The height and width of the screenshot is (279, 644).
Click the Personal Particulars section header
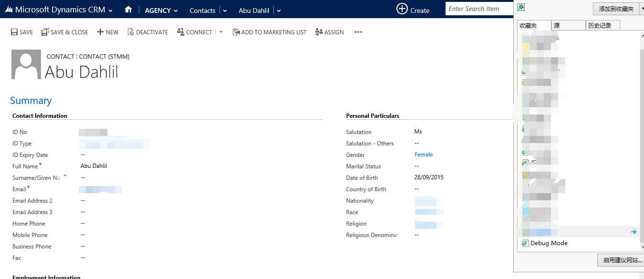[x=373, y=116]
